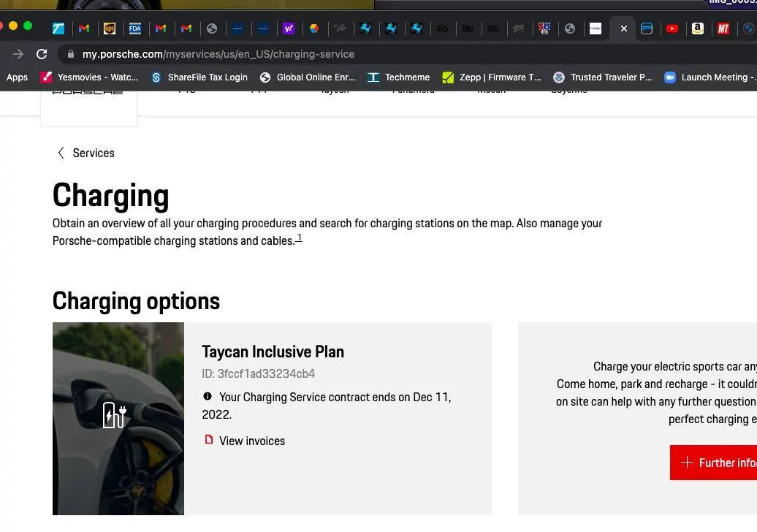Click the plan ID 3fccf1ad33234cb4
Viewport: 757px width, 532px height.
coord(258,373)
